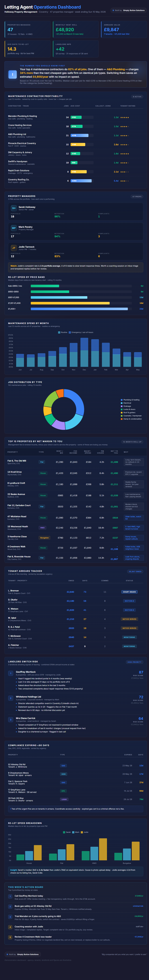Click action number 4 for Coaching session with Jodie
This screenshot has width=149, height=980.
11,927
